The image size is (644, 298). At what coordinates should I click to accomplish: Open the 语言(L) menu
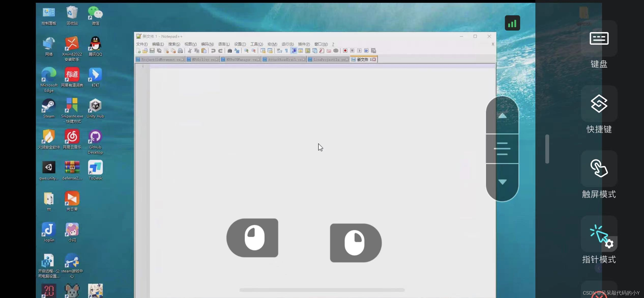click(224, 44)
